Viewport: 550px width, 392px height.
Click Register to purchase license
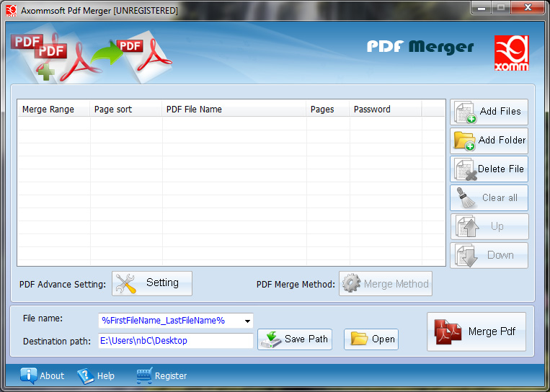tap(161, 376)
